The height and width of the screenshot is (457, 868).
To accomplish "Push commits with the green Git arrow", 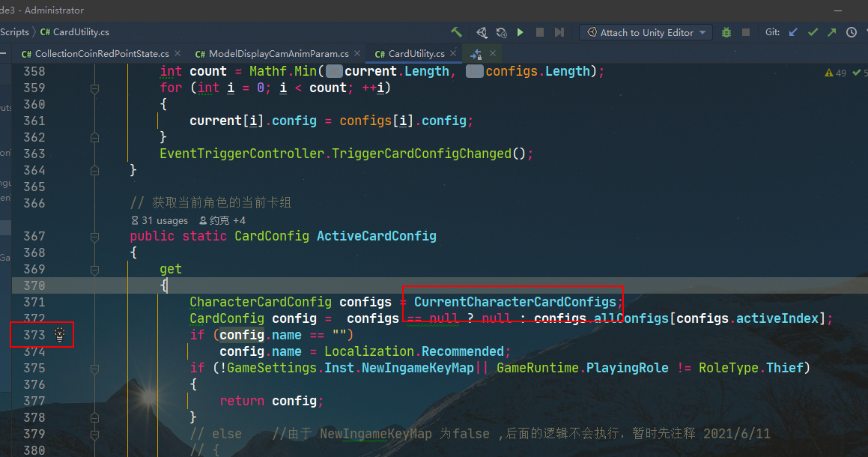I will tap(831, 33).
